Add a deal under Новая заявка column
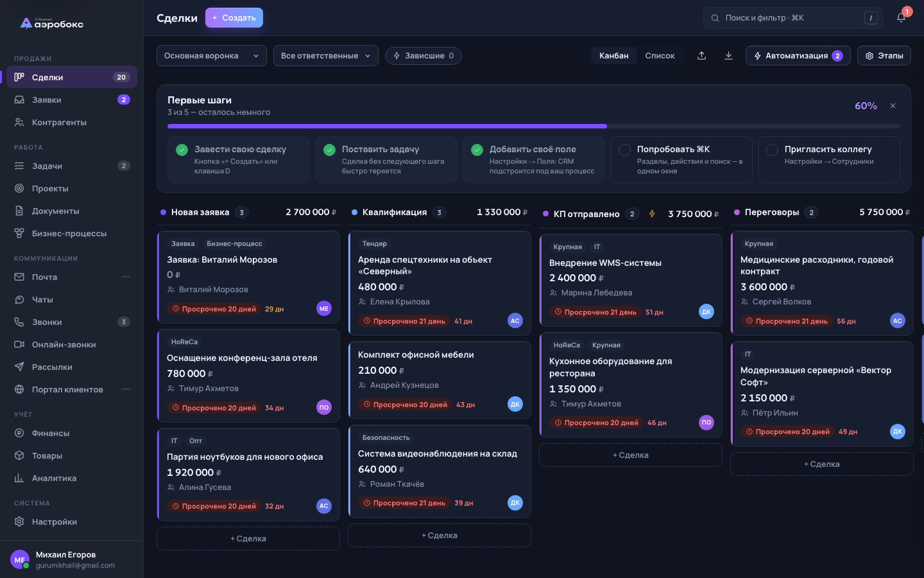 coord(248,539)
